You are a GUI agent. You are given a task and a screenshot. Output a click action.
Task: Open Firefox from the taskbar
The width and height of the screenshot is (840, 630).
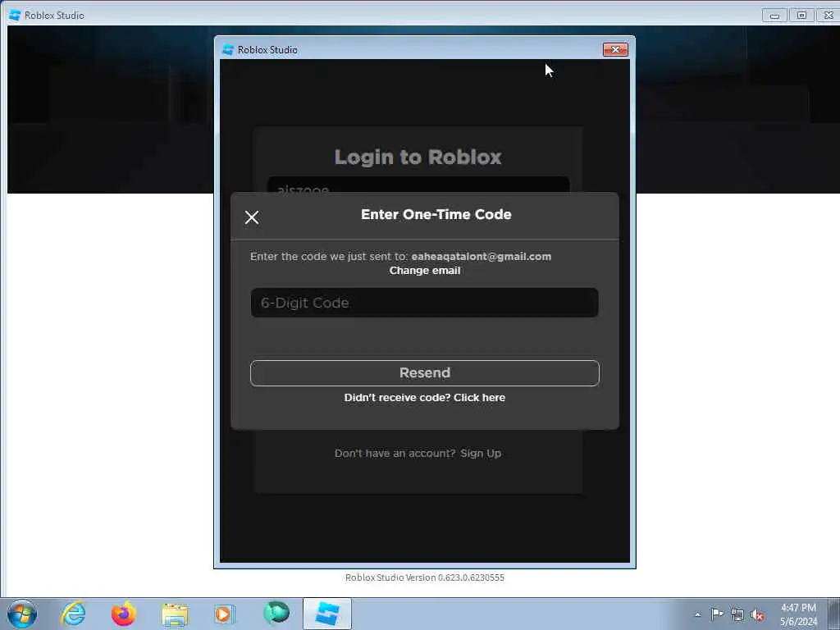click(123, 614)
